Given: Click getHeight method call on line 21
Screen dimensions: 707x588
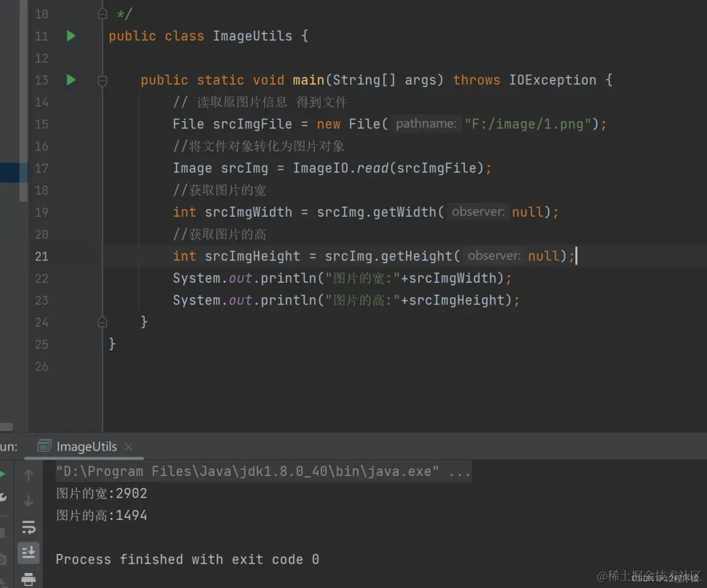Looking at the screenshot, I should [416, 256].
